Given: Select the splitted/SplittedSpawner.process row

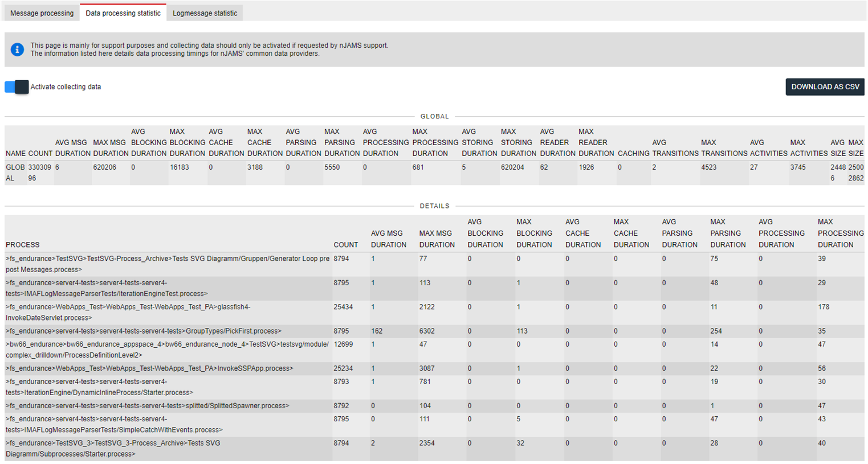Looking at the screenshot, I should tap(434, 406).
